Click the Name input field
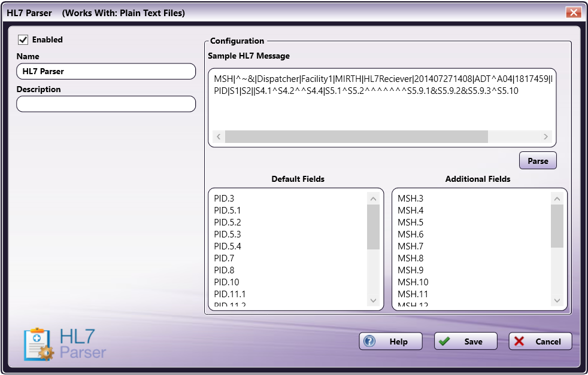The image size is (588, 375). point(106,71)
